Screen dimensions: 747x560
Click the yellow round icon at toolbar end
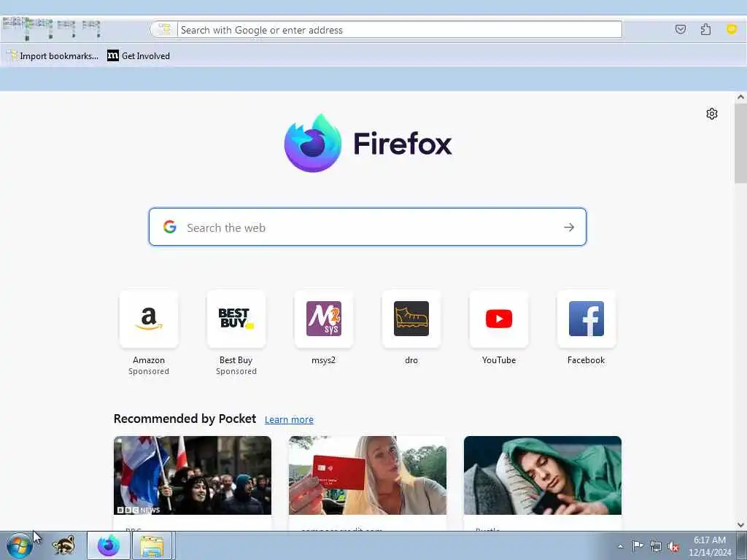(x=731, y=29)
